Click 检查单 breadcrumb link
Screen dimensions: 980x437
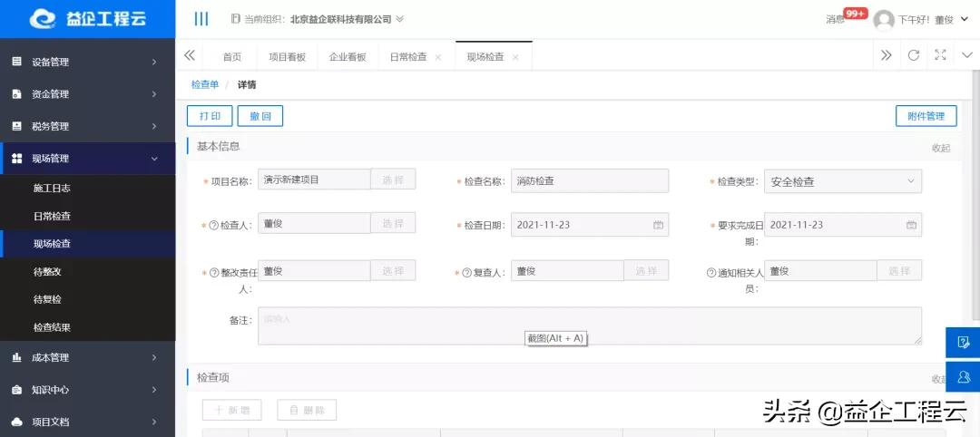click(x=204, y=84)
